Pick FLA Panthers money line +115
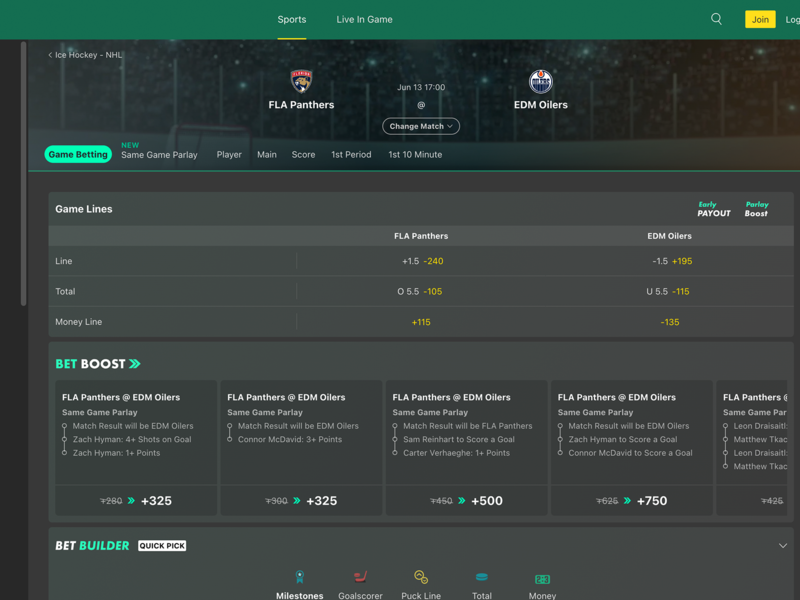 (x=421, y=322)
